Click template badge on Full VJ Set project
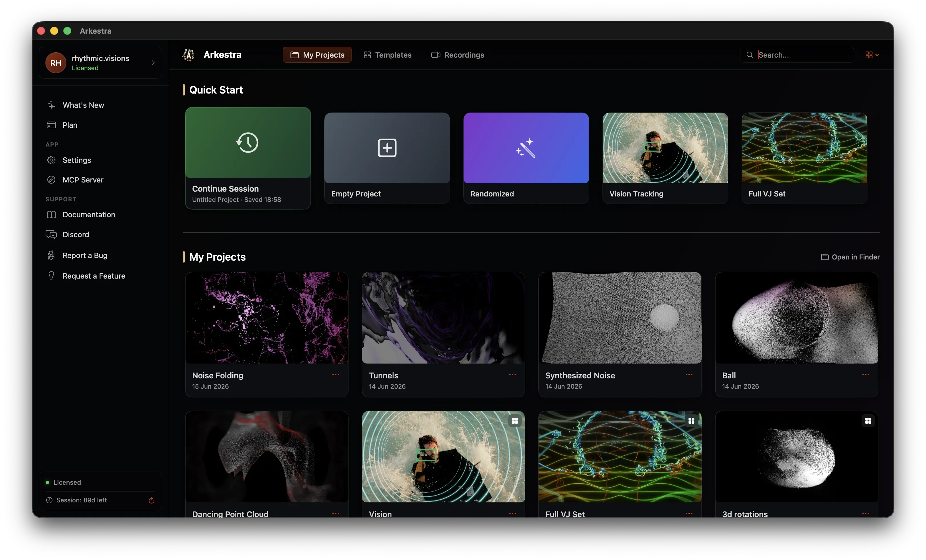The image size is (926, 560). tap(691, 421)
